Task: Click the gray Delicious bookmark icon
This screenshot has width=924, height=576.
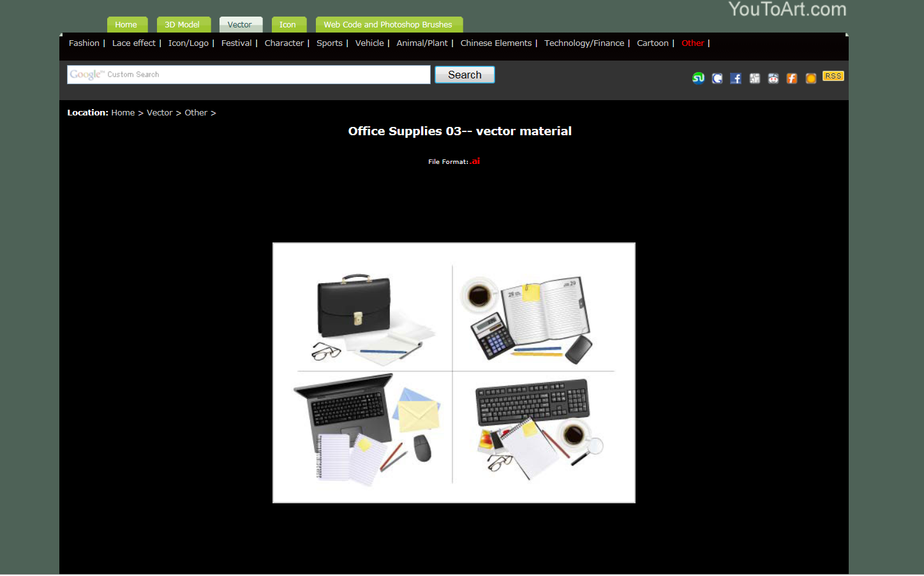Action: pyautogui.click(x=754, y=78)
